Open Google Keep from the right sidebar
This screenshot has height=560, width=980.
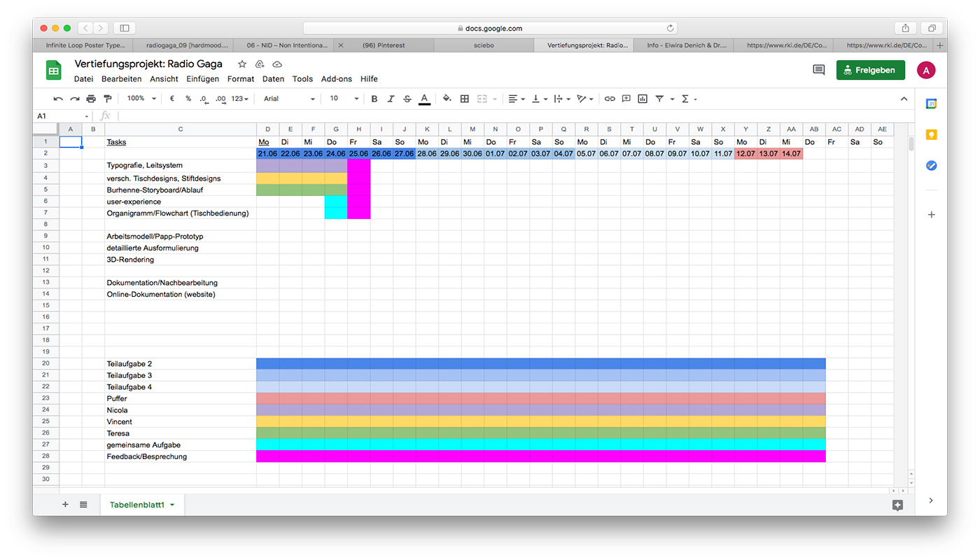tap(931, 134)
